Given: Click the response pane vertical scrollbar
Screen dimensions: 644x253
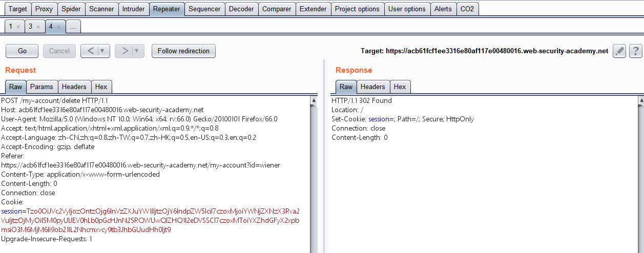Looking at the screenshot, I should [640, 174].
